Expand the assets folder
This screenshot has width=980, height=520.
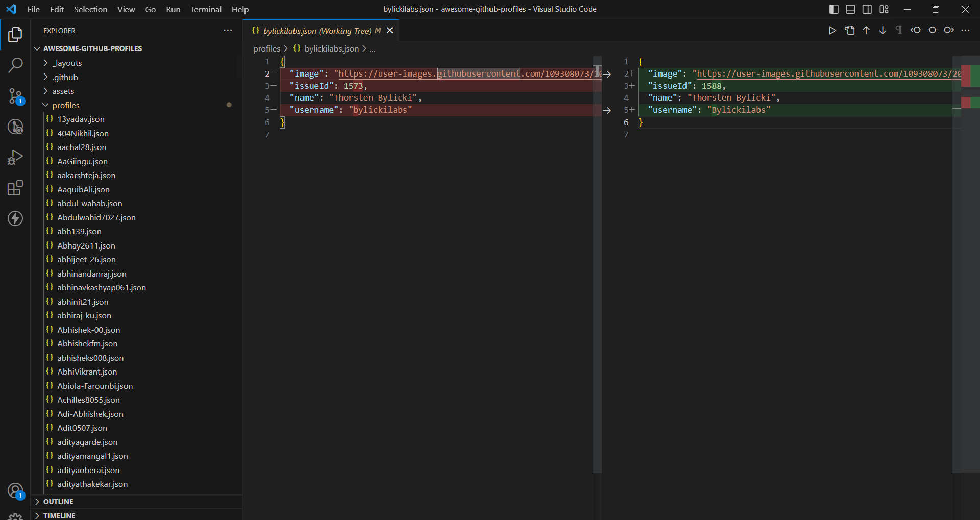63,91
